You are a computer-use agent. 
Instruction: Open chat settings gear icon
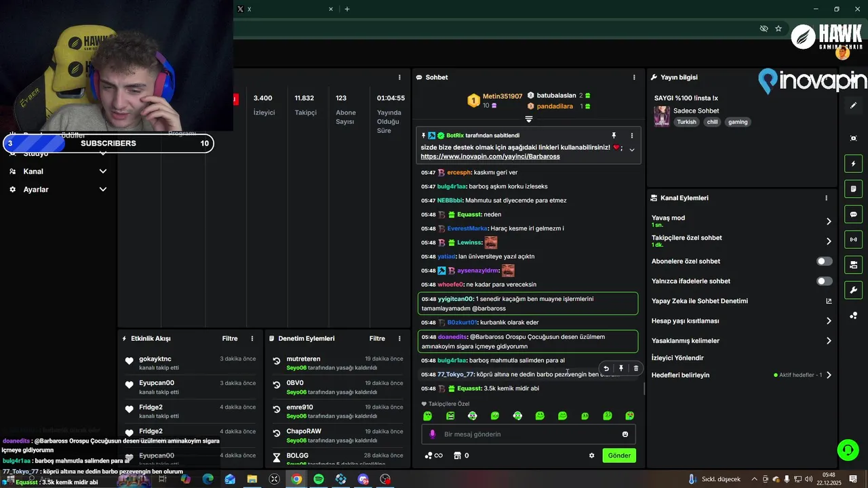coord(591,455)
